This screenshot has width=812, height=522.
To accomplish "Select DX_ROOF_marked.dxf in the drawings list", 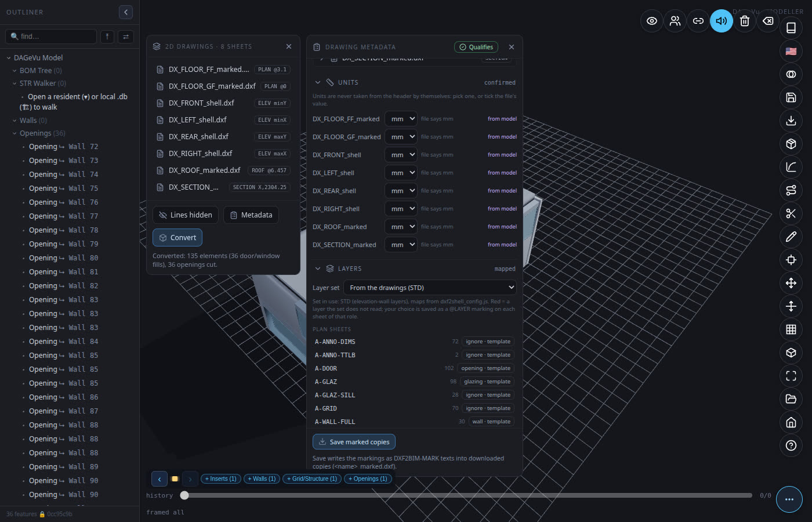I will coord(223,171).
